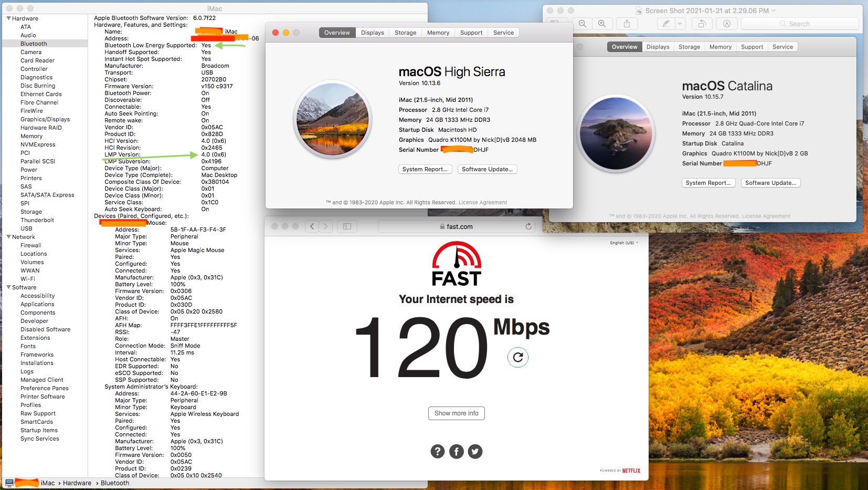Select Card Reader in the sidebar
Image resolution: width=868 pixels, height=490 pixels.
coord(37,60)
